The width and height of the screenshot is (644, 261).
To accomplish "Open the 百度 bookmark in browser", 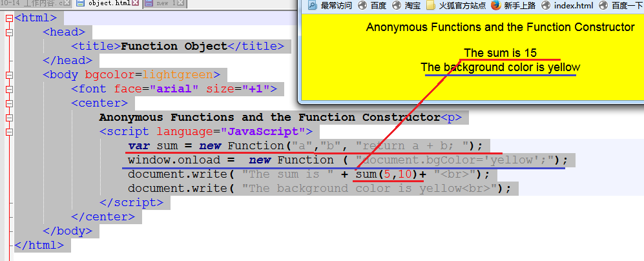I will [x=372, y=5].
